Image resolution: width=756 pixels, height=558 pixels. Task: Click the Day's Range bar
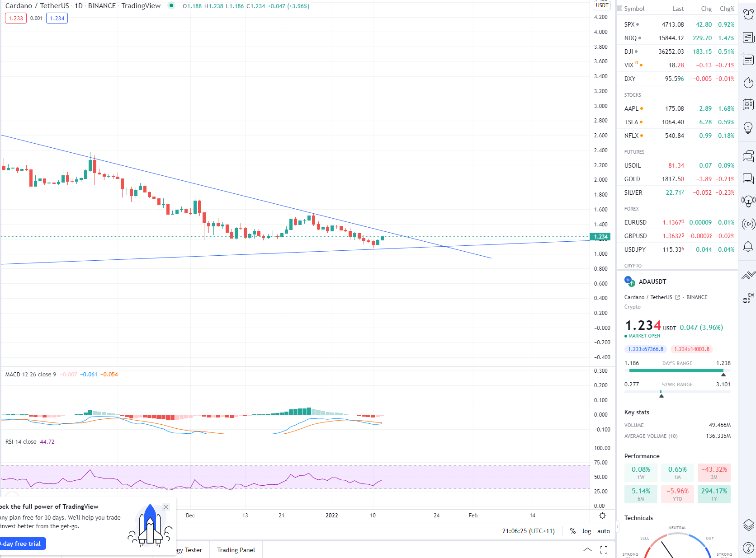(x=677, y=370)
